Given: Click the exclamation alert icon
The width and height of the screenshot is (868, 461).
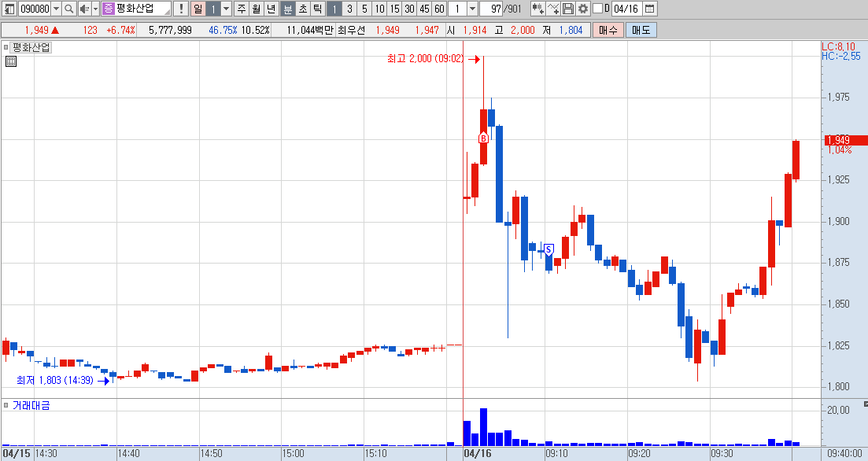Looking at the screenshot, I should tap(180, 9).
